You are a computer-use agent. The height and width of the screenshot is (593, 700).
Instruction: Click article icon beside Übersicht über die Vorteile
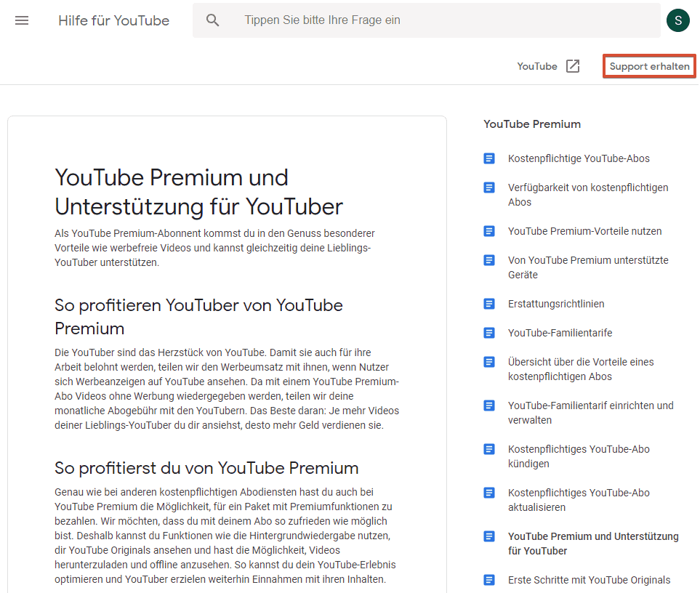pos(489,362)
